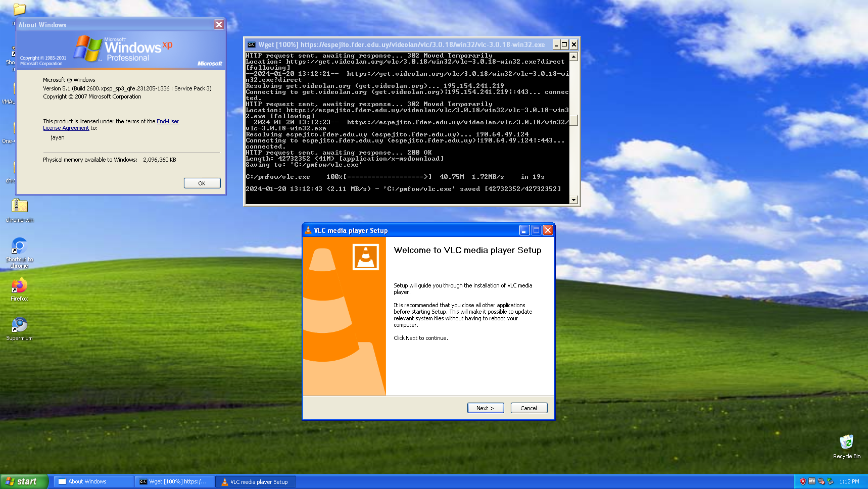This screenshot has height=489, width=868.
Task: Maximize the Wget console window
Action: point(565,44)
